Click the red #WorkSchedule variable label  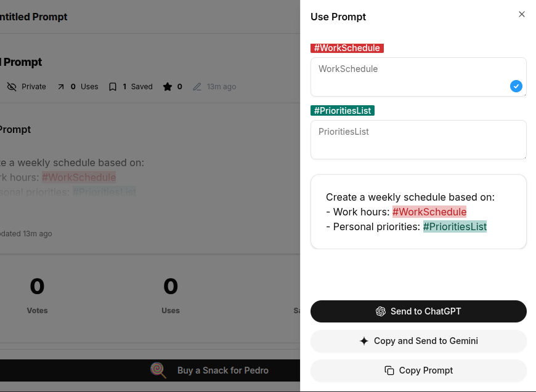(x=347, y=48)
